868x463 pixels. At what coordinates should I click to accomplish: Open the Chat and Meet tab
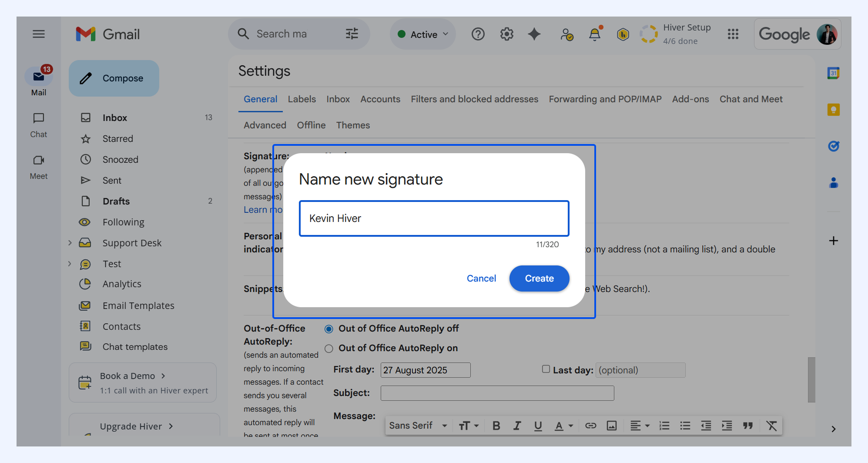coord(751,99)
